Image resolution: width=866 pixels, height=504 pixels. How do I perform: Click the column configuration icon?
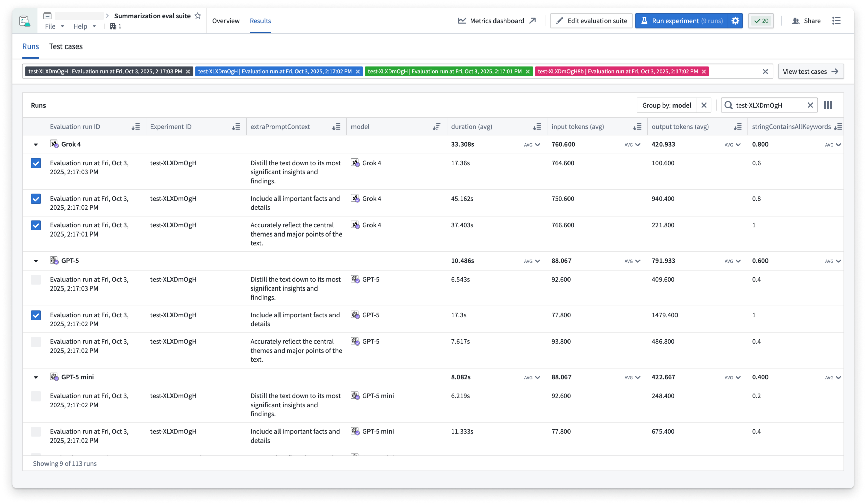pos(828,106)
